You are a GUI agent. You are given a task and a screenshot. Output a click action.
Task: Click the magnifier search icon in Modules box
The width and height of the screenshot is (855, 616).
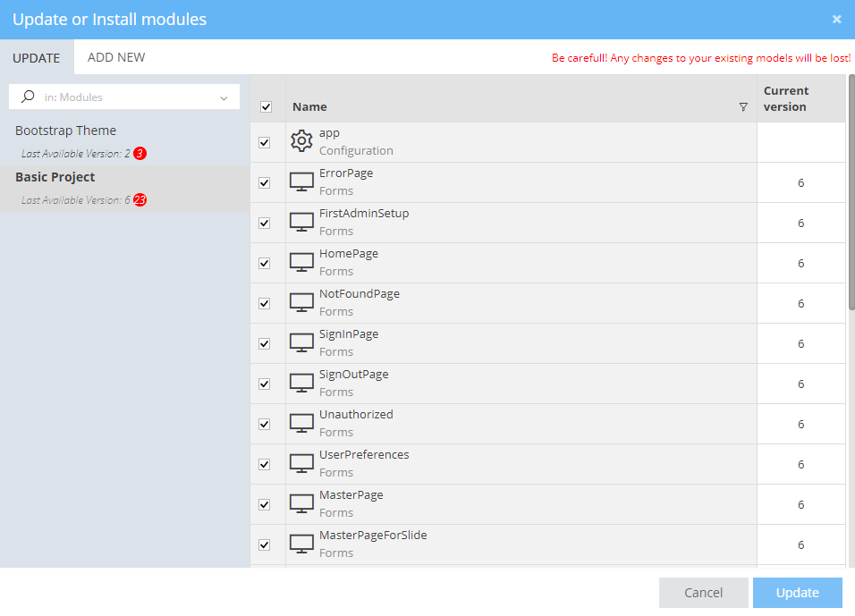[29, 97]
